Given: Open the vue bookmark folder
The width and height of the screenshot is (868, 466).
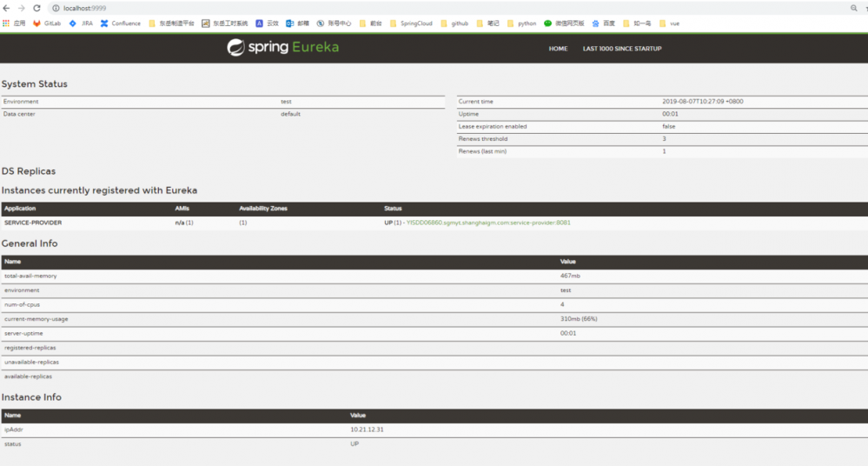Looking at the screenshot, I should (x=669, y=23).
